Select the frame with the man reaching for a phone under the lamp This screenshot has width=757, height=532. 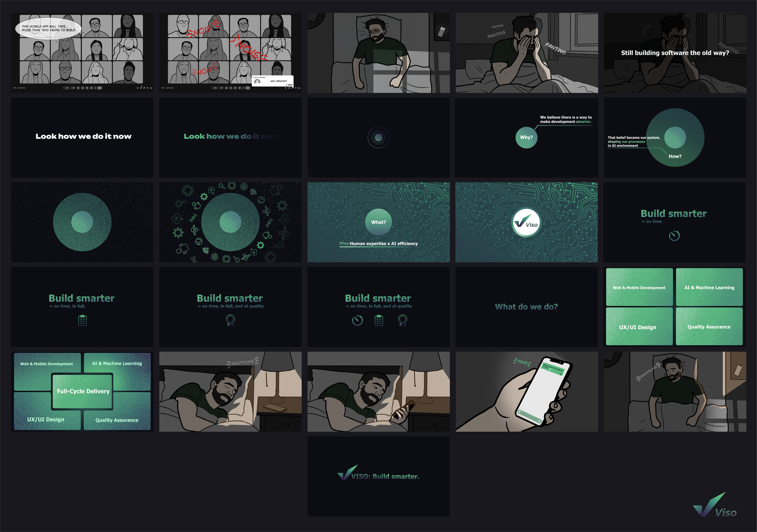tap(378, 392)
